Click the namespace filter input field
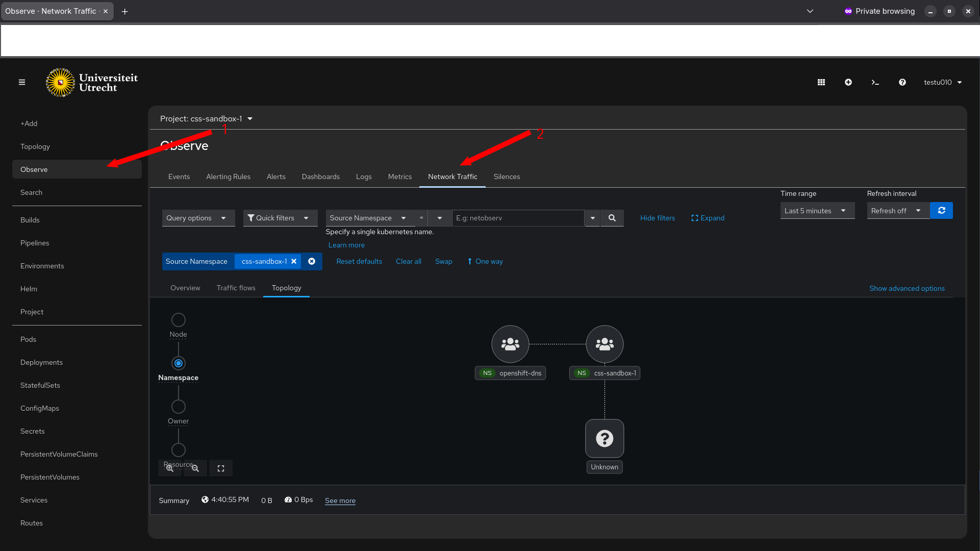This screenshot has height=551, width=980. (518, 218)
